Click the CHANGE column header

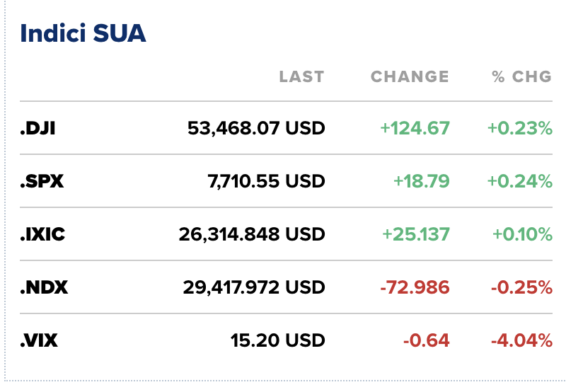click(410, 76)
